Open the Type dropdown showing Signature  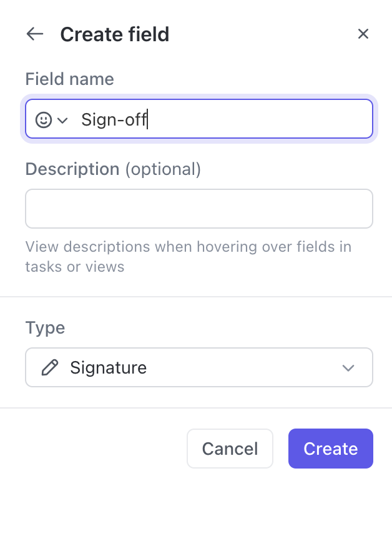pyautogui.click(x=198, y=367)
